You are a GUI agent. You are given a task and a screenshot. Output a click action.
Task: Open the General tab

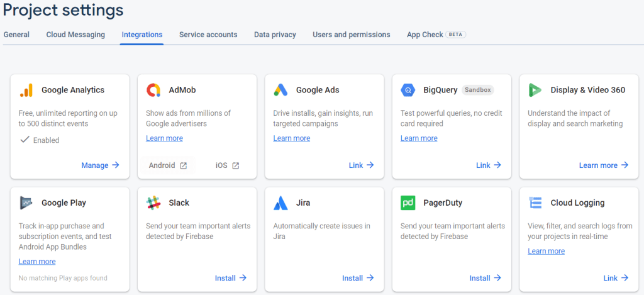click(x=16, y=35)
